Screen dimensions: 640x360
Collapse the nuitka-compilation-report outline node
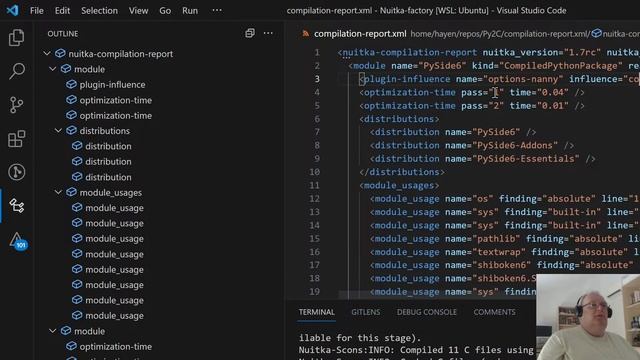pyautogui.click(x=47, y=53)
